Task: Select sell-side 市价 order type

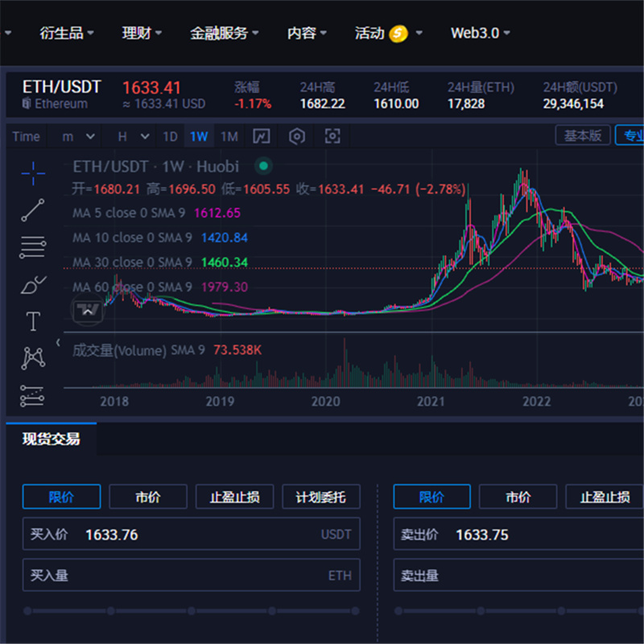Action: click(518, 497)
